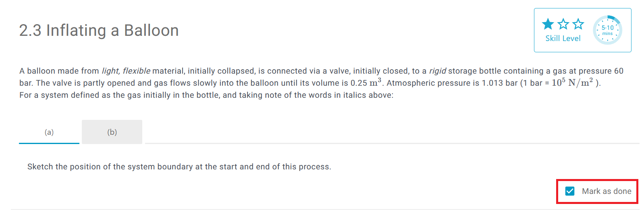Click the Skill Level label
The height and width of the screenshot is (210, 644).
563,39
